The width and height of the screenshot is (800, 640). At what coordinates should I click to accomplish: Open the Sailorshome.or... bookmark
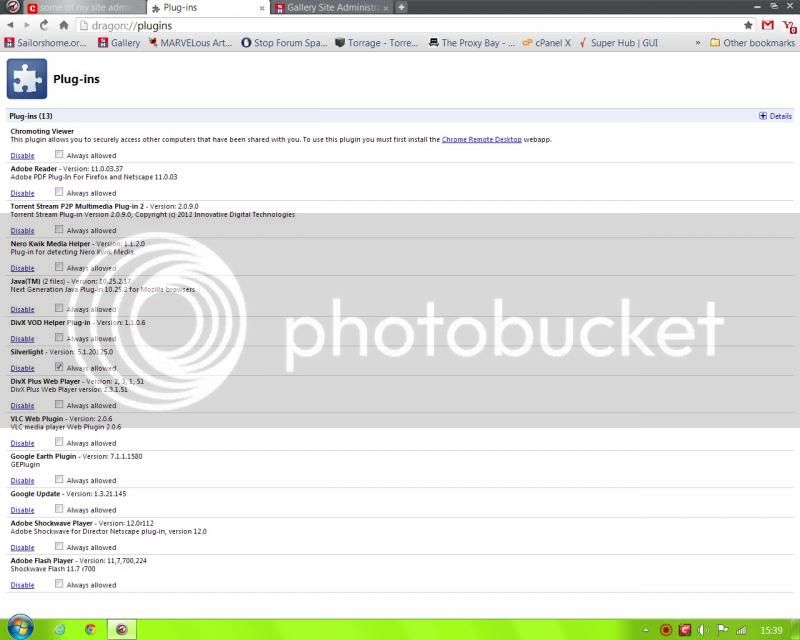(x=45, y=43)
